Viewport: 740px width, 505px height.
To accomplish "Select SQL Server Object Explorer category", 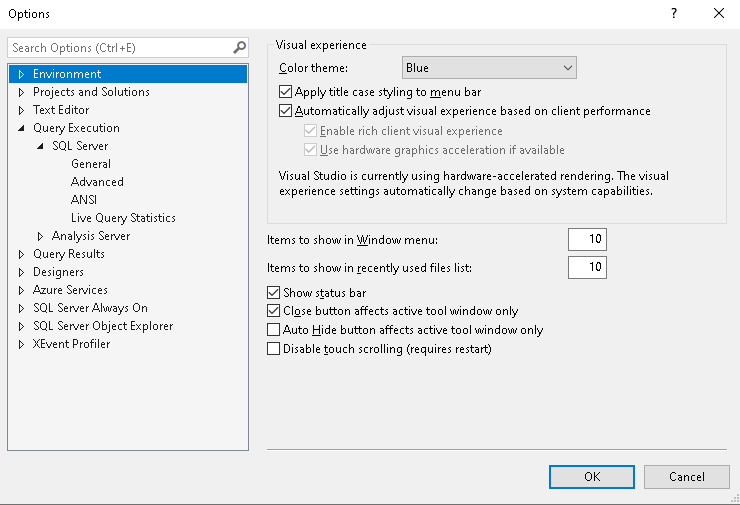I will 102,326.
